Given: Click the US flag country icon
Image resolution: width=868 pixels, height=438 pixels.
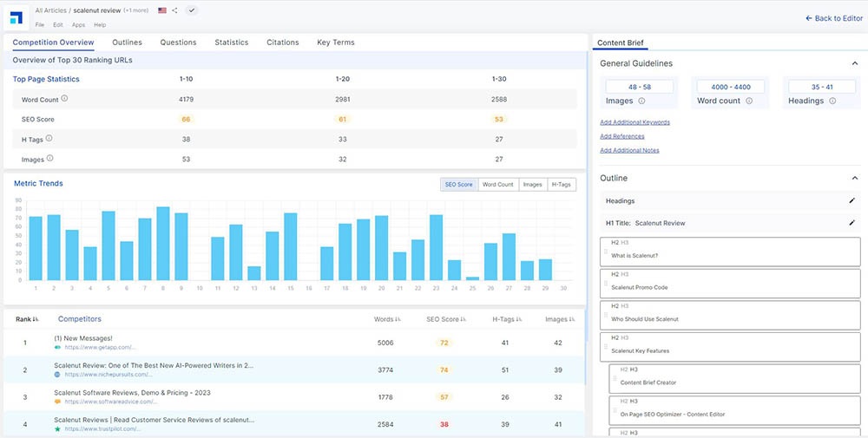Looking at the screenshot, I should pos(162,10).
